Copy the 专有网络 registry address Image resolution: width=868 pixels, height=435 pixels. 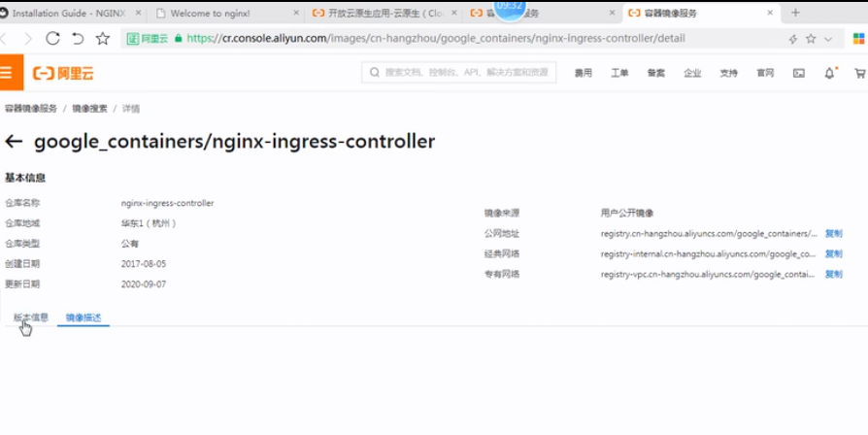pos(834,274)
